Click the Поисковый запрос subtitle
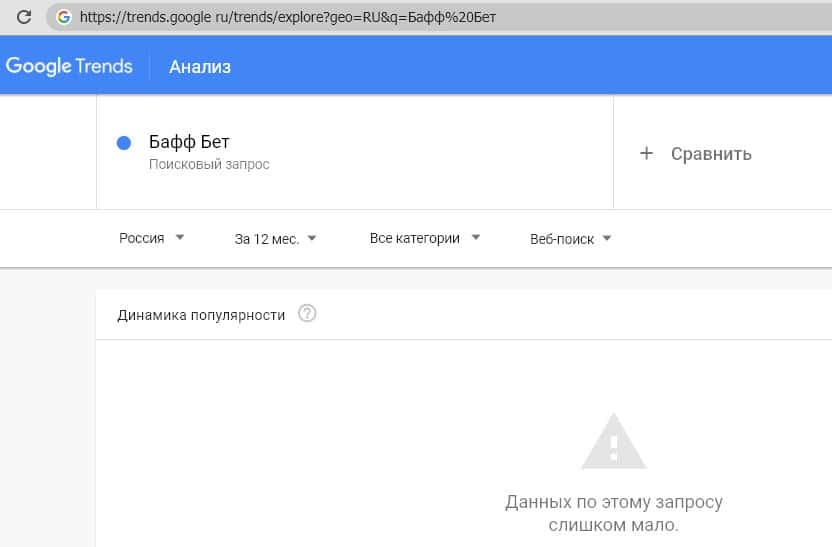This screenshot has height=547, width=832. pyautogui.click(x=209, y=164)
